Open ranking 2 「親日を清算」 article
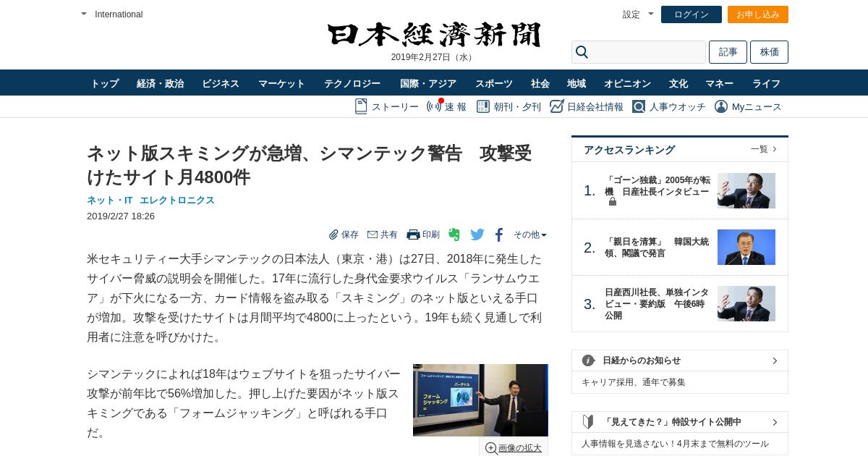 point(658,248)
